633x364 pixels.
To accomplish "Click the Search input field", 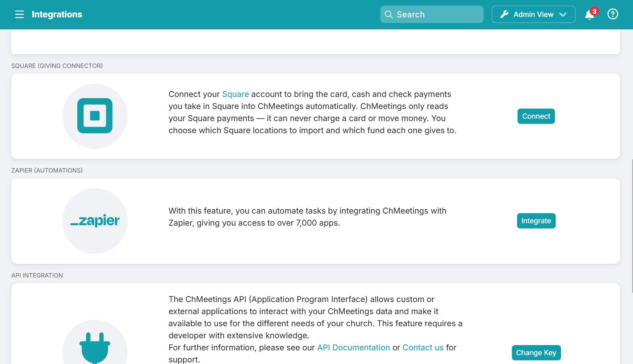I will 432,14.
